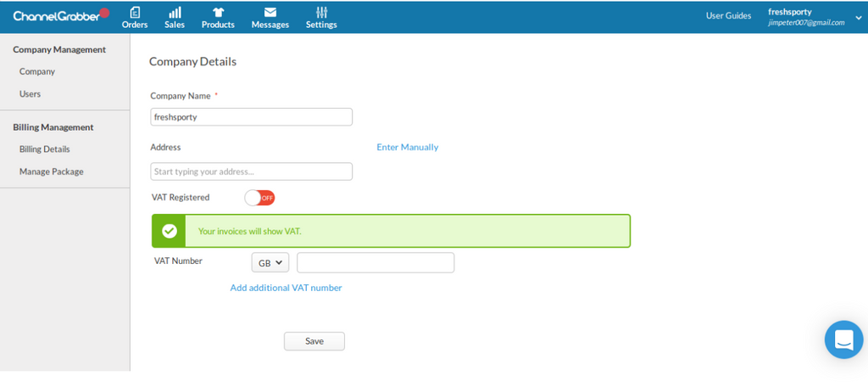Open the Orders clipboard icon
The width and height of the screenshot is (868, 387).
[x=135, y=13]
